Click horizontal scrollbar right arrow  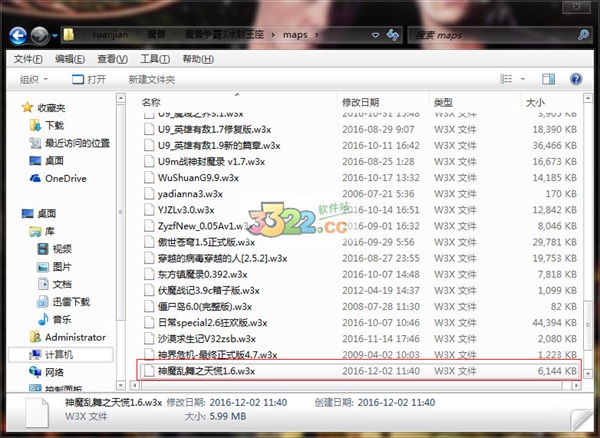pyautogui.click(x=576, y=385)
